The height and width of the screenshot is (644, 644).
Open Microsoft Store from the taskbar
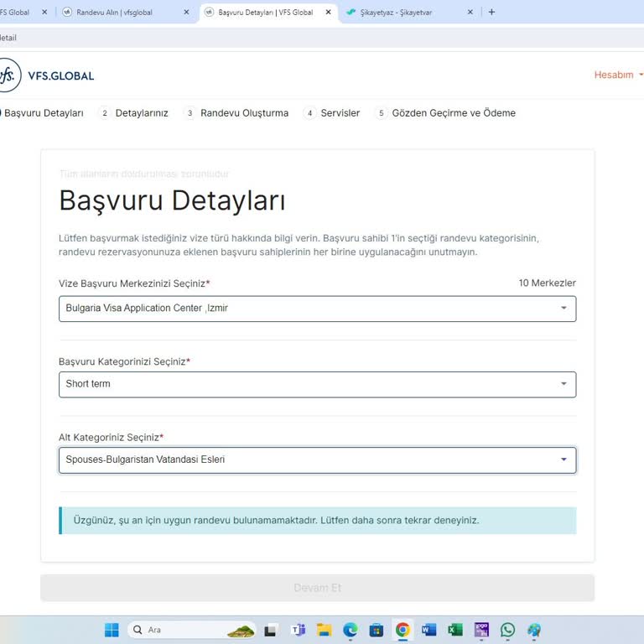pos(377,630)
